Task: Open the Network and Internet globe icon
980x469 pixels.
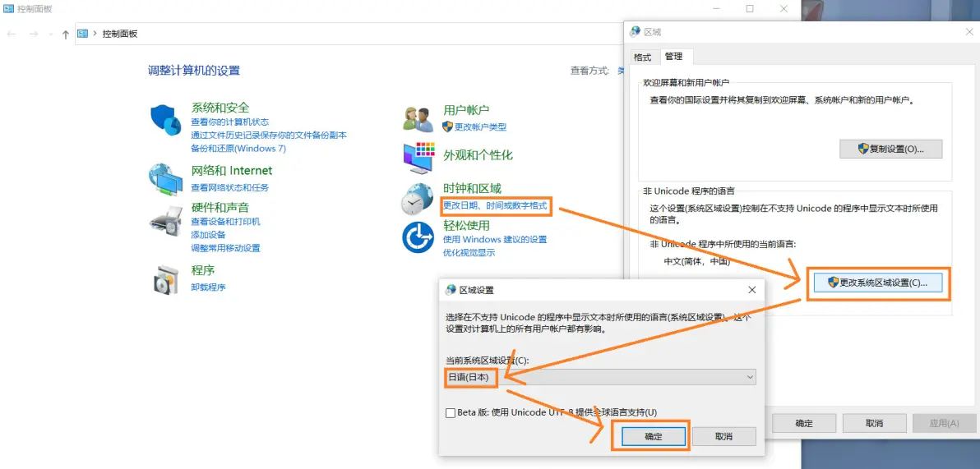Action: coord(165,179)
